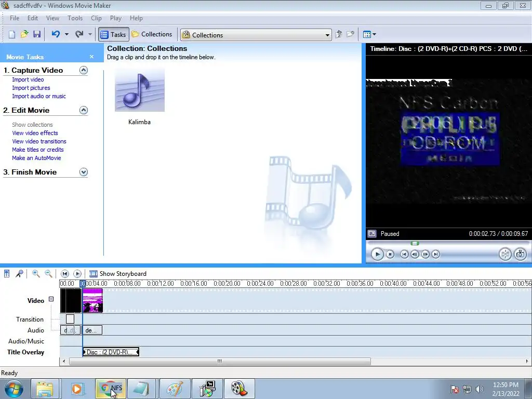Toggle the Tasks pane button

[114, 35]
